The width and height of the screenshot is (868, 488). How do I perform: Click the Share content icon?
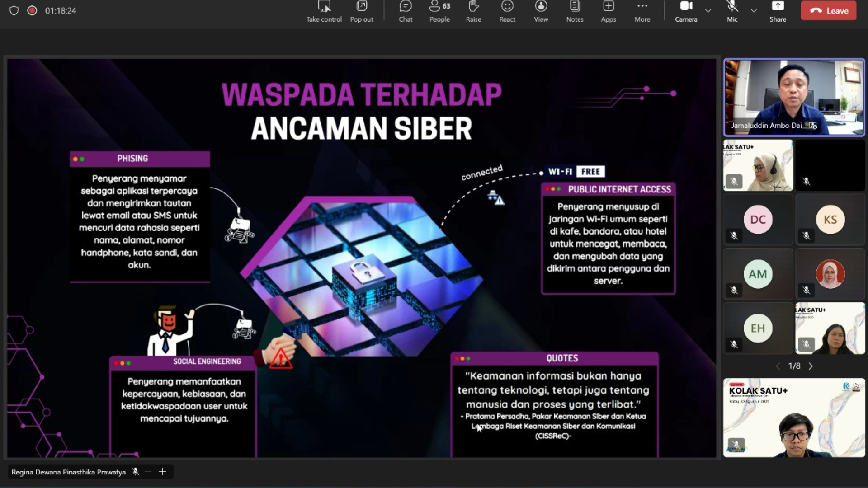pyautogui.click(x=778, y=11)
